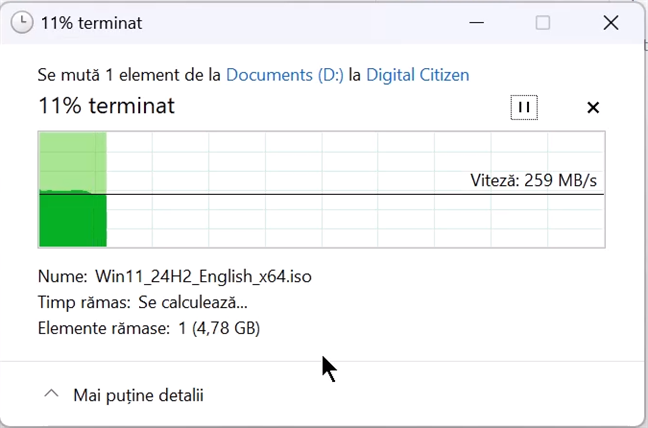Click the 'Viteză: 259 MB/s' speed label
This screenshot has height=428, width=648.
tap(533, 181)
